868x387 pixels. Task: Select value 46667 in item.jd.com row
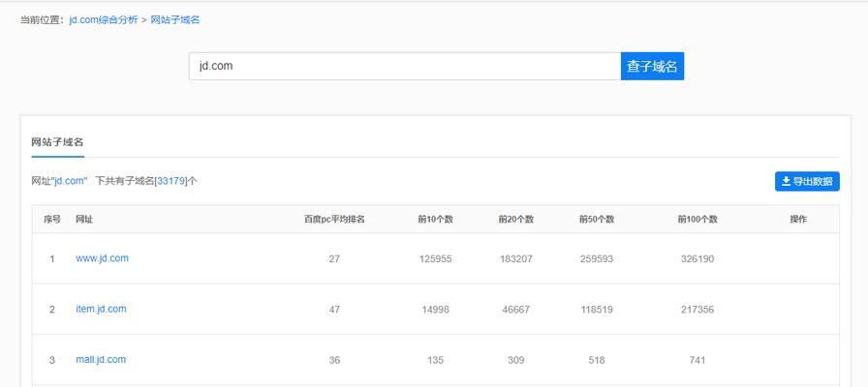click(x=516, y=310)
